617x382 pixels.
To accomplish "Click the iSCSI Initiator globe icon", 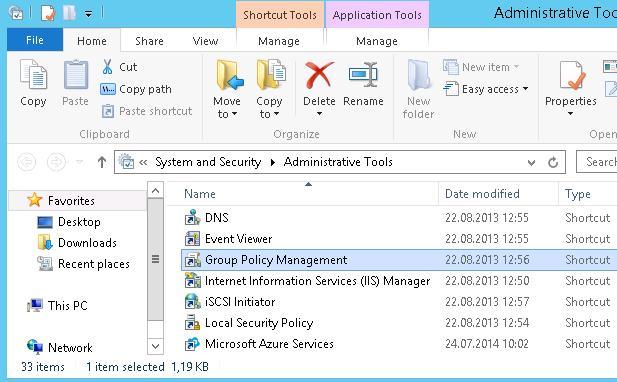I will 192,302.
